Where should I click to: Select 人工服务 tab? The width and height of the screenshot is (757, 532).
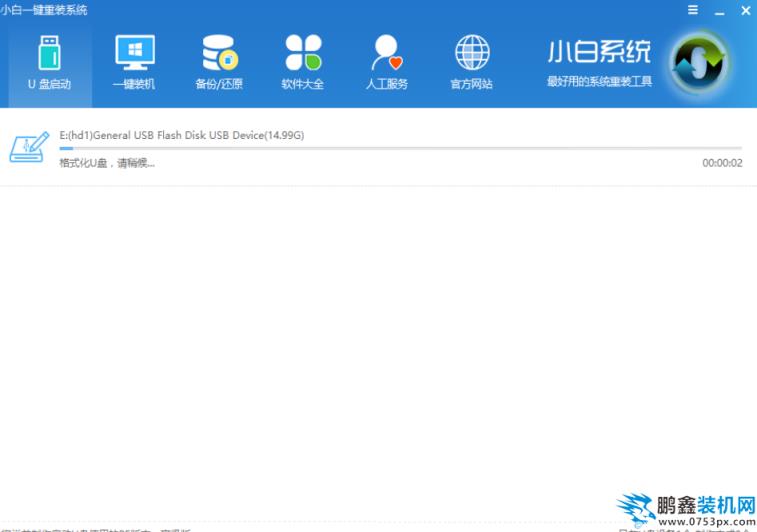tap(387, 63)
